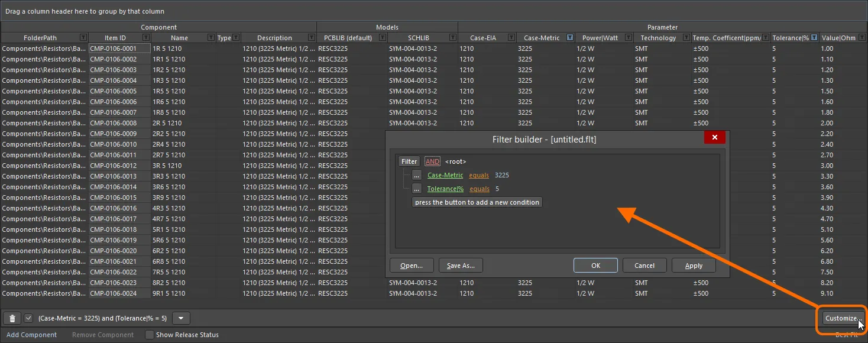The width and height of the screenshot is (868, 343).
Task: Change the AND group operator
Action: pyautogui.click(x=432, y=161)
